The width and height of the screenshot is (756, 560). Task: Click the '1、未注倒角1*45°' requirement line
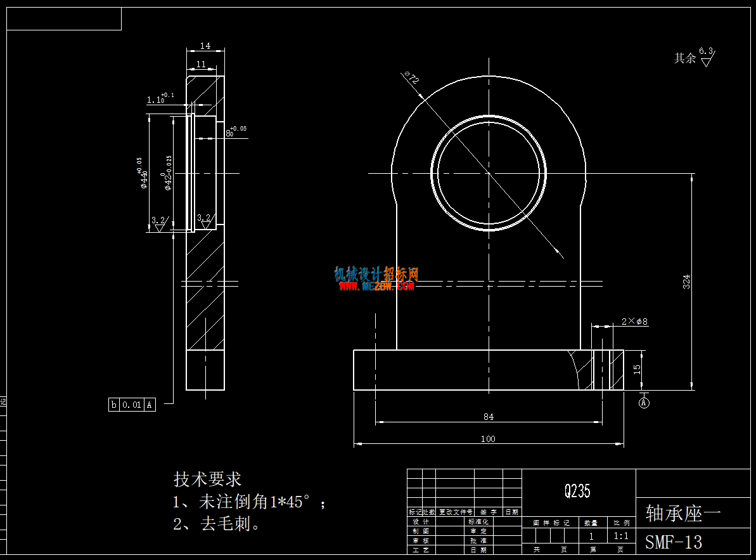point(249,502)
